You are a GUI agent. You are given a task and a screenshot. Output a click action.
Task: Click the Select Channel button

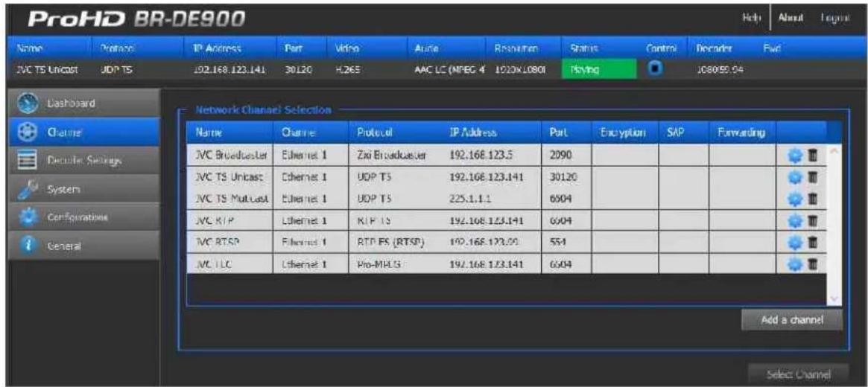pyautogui.click(x=798, y=374)
